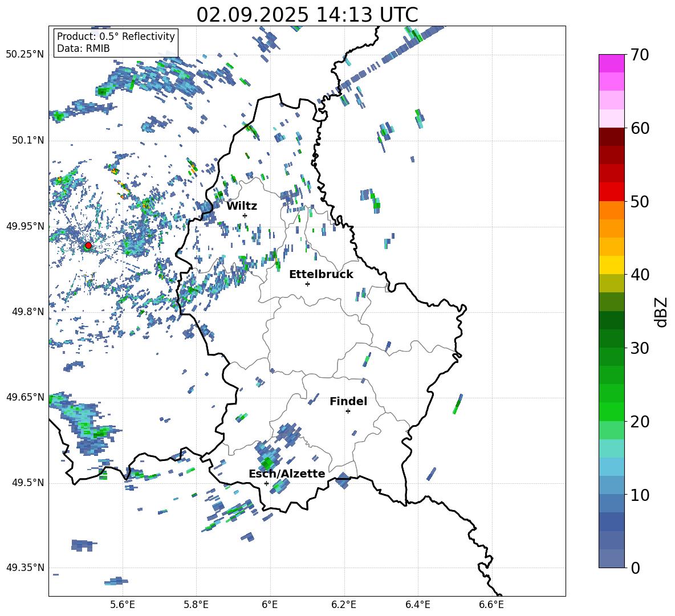675x616 pixels.
Task: Click the Wiltz city label
Action: click(242, 206)
